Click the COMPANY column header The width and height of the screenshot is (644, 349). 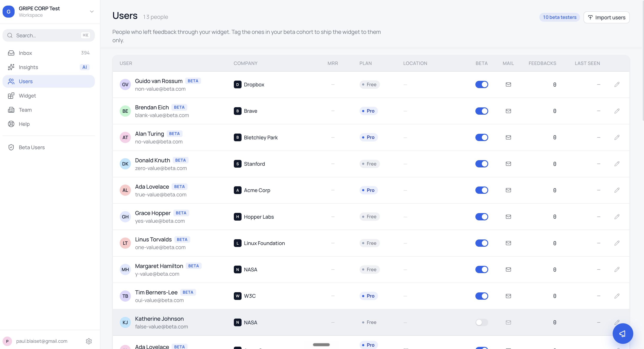coord(245,63)
